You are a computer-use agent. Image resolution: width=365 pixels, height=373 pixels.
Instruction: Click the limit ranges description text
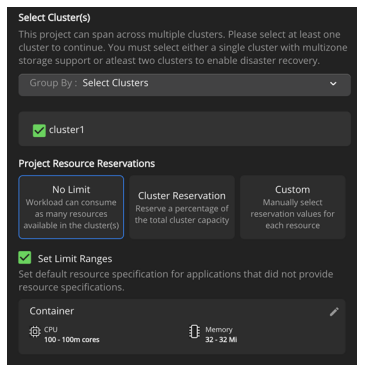click(x=176, y=280)
